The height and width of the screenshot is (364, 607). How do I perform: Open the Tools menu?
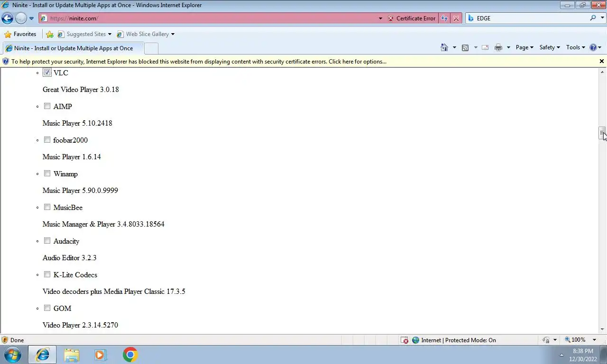click(x=576, y=47)
